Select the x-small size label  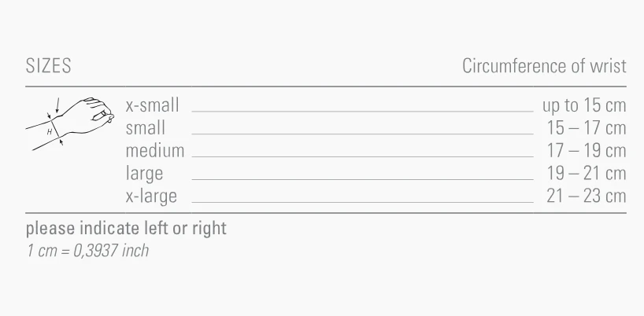(153, 105)
